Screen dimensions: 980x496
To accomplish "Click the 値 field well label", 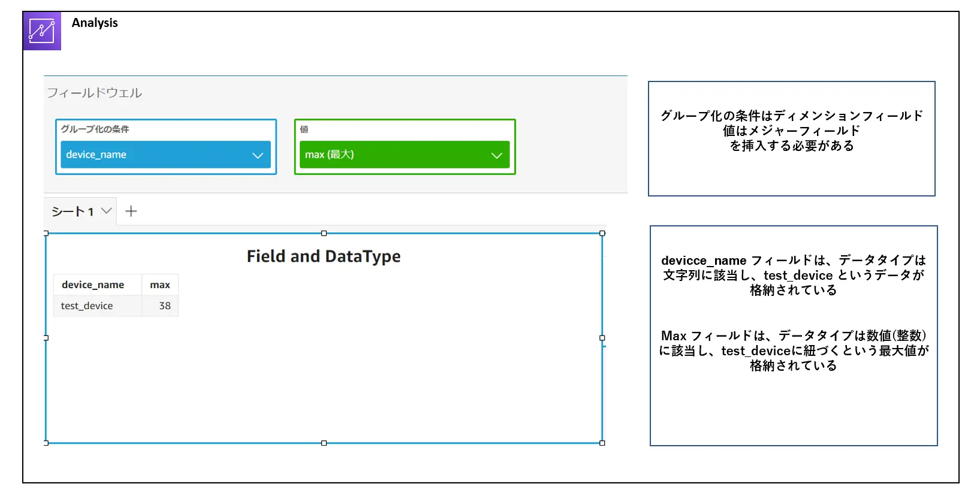I will coord(304,129).
